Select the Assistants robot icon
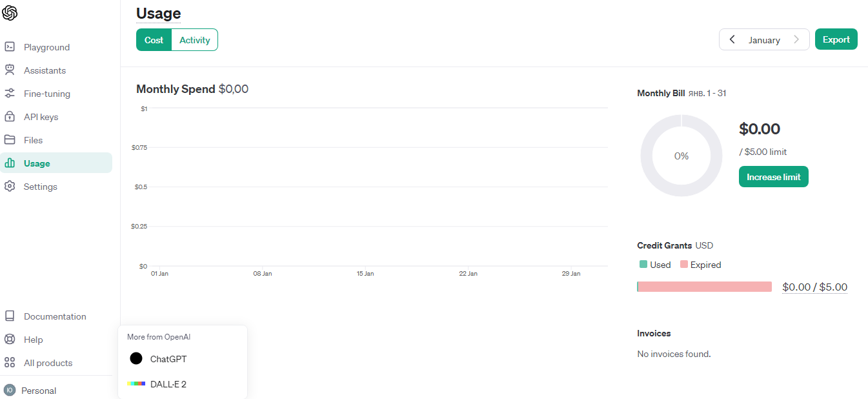This screenshot has width=868, height=399. 10,70
